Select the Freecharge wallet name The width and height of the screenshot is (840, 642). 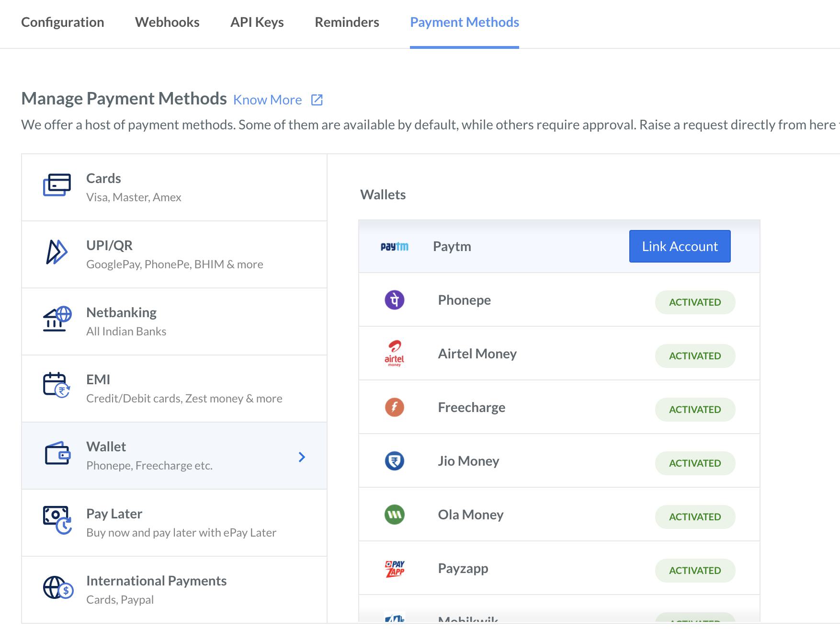pos(472,407)
